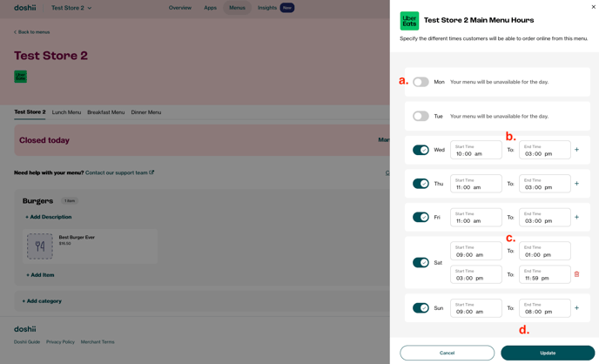Click the 1 item badge beside Burgers
The image size is (599, 364).
(x=70, y=200)
